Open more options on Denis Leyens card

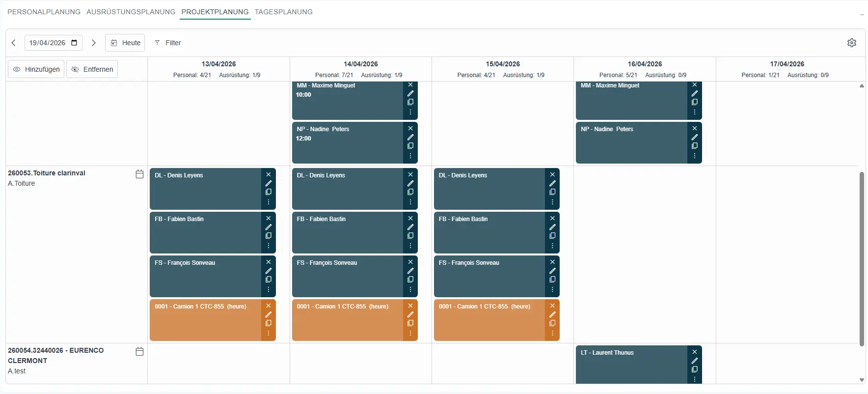(x=269, y=202)
